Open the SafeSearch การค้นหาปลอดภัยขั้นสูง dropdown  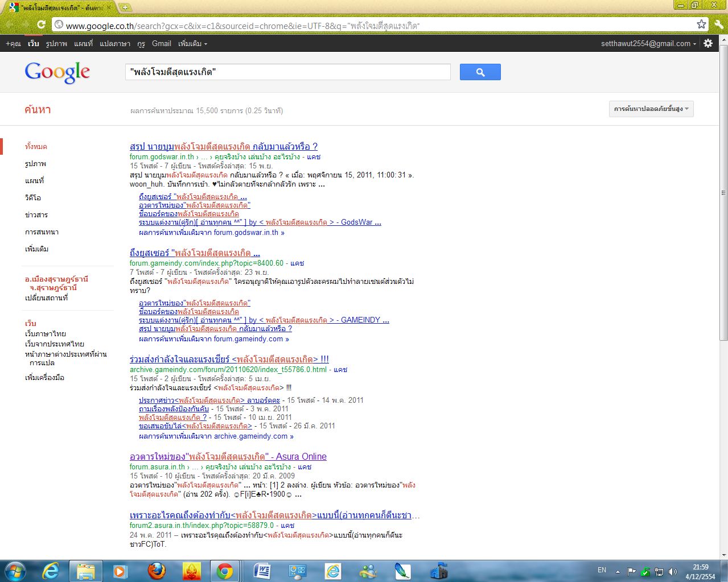(651, 109)
